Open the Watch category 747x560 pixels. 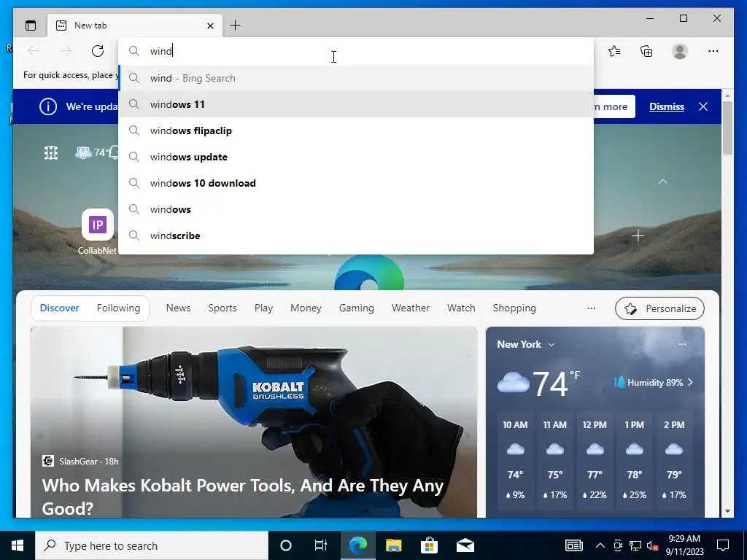point(461,308)
